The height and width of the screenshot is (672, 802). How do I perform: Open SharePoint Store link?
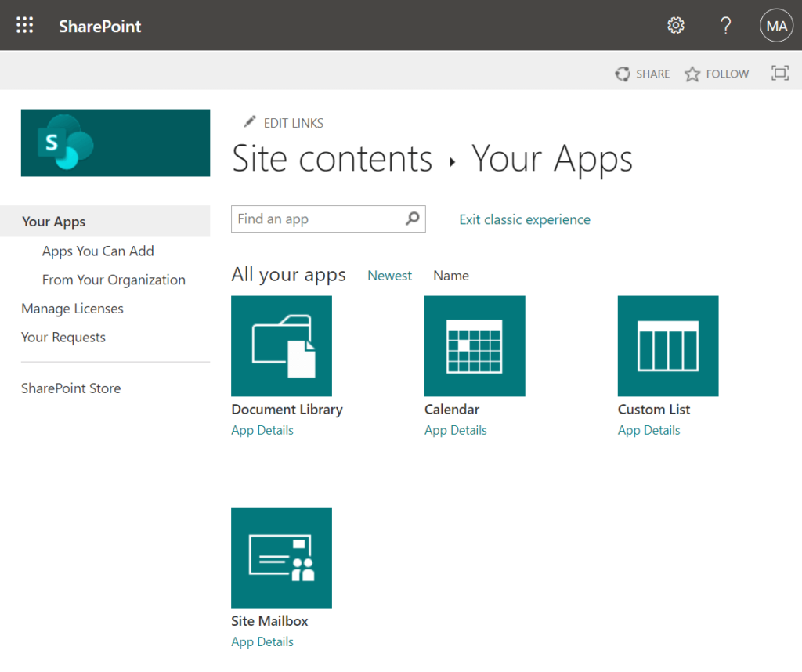(x=70, y=388)
